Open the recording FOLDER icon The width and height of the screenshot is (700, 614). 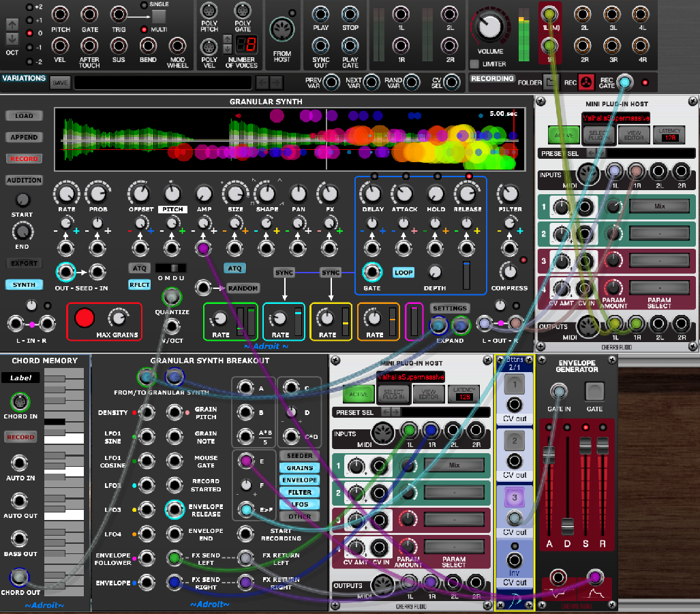pos(551,82)
